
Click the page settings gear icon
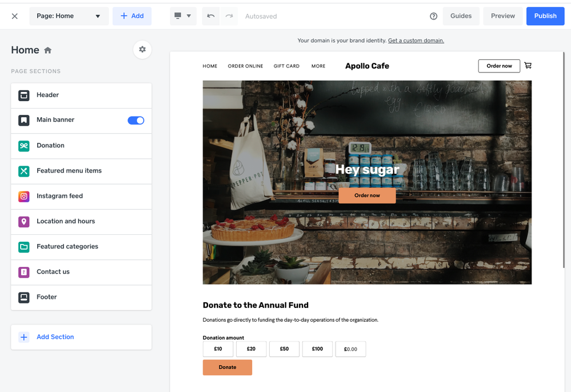(x=142, y=50)
